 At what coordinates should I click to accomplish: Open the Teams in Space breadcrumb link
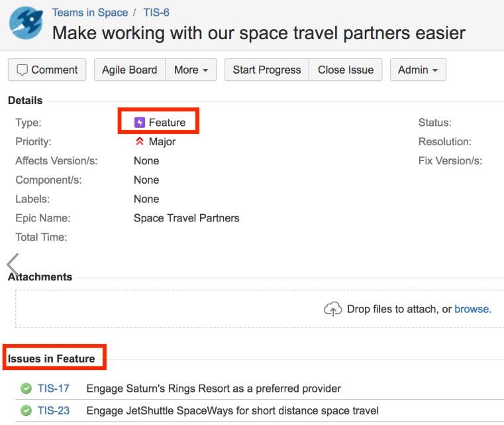click(90, 13)
